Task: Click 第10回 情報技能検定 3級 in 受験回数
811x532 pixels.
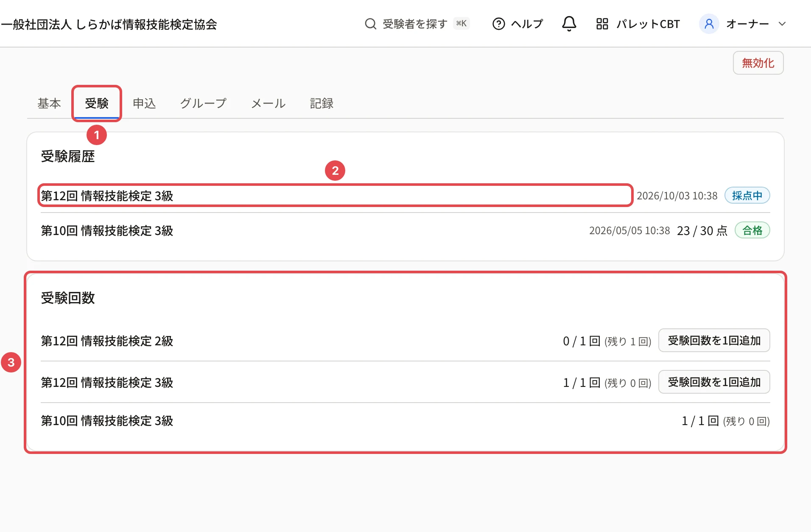Action: pyautogui.click(x=107, y=420)
